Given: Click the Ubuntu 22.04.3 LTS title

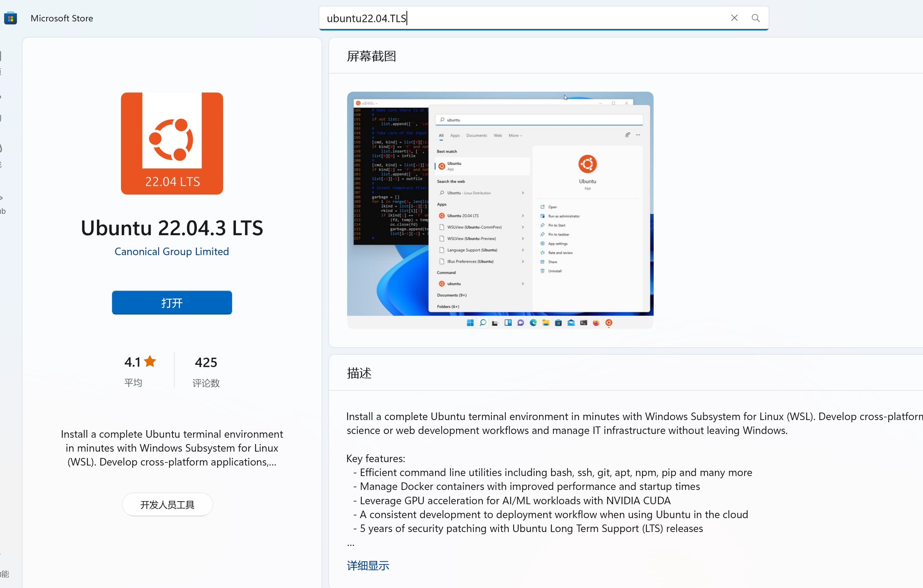Looking at the screenshot, I should tap(172, 228).
